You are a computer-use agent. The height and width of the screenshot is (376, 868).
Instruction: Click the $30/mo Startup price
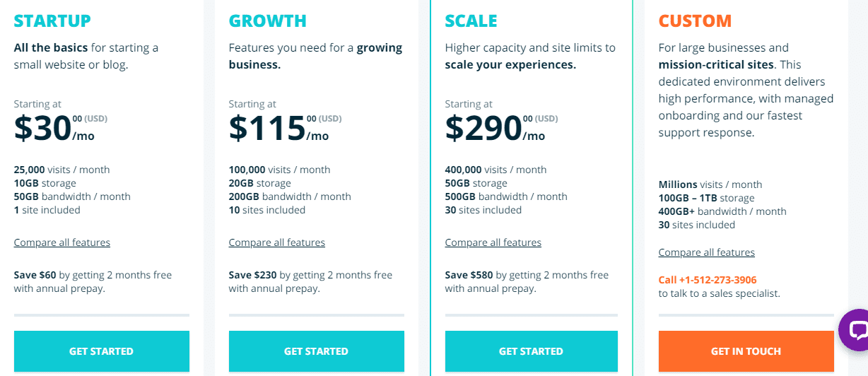point(61,128)
